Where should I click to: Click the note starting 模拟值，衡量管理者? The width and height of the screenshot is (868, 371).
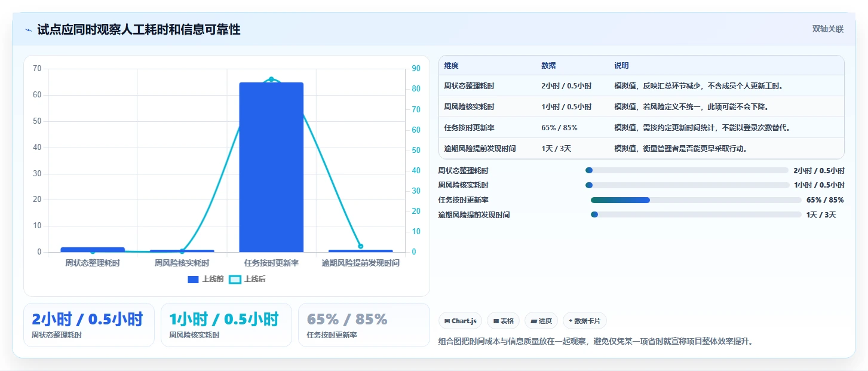click(680, 148)
